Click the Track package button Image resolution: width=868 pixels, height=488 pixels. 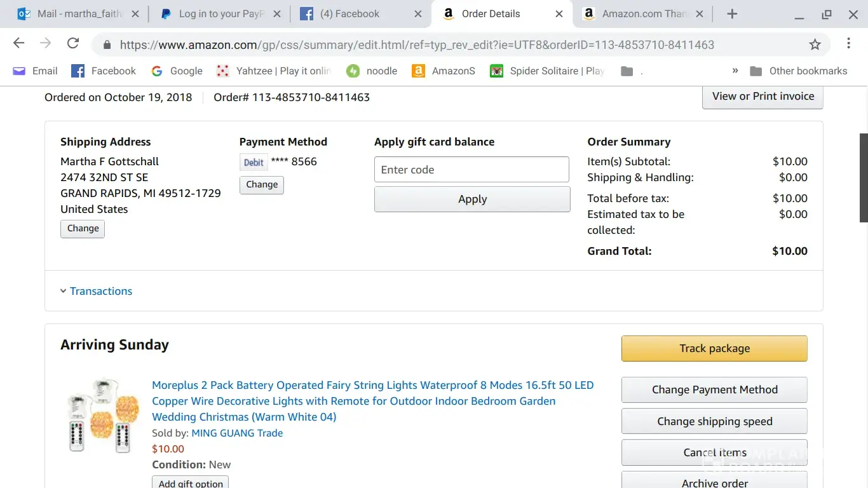pyautogui.click(x=714, y=348)
